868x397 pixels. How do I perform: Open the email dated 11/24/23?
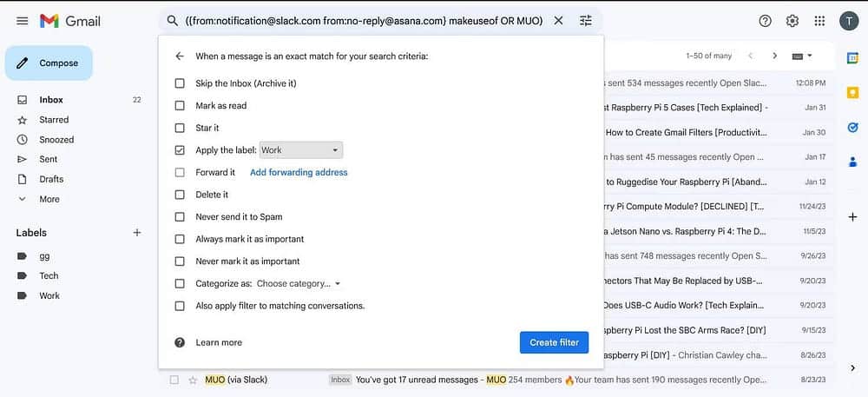719,207
